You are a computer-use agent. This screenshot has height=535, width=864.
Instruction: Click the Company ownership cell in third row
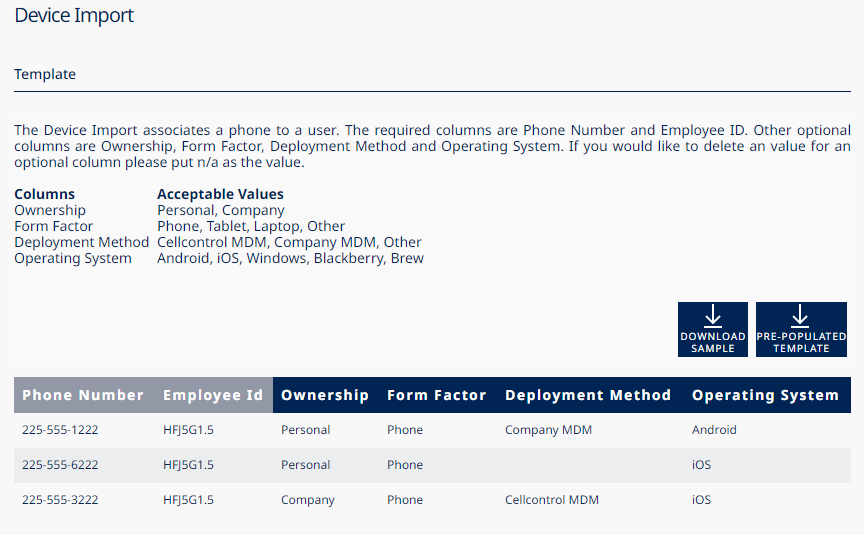point(307,500)
